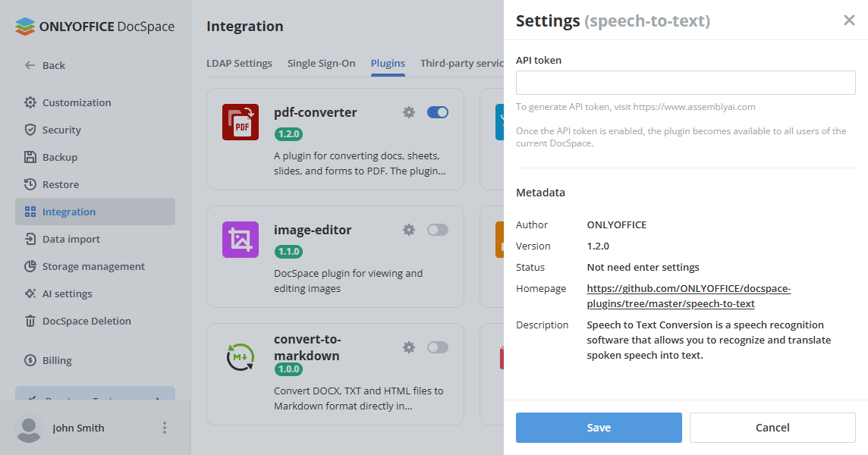
Task: Select Integration in the sidebar
Action: 95,212
